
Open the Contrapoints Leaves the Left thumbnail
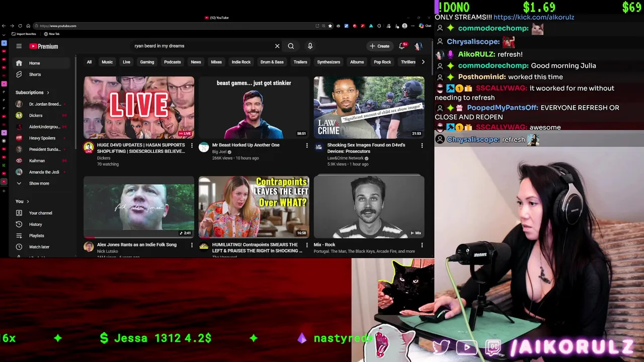(254, 207)
